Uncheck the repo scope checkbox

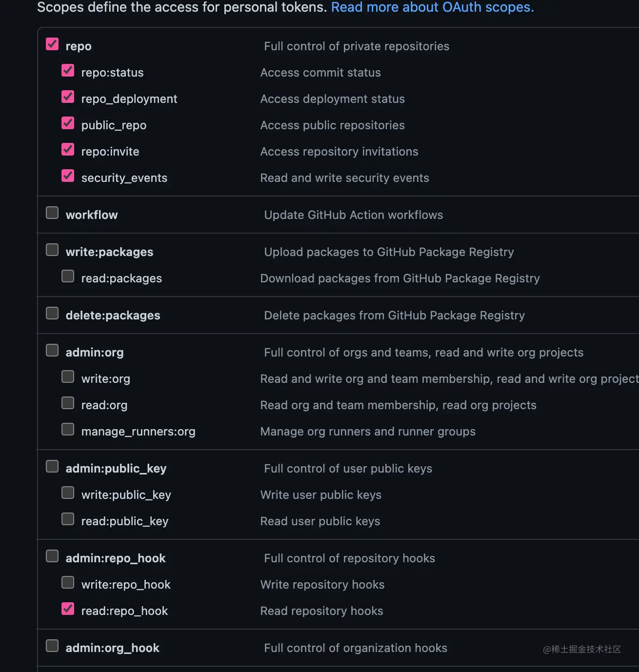click(x=52, y=44)
